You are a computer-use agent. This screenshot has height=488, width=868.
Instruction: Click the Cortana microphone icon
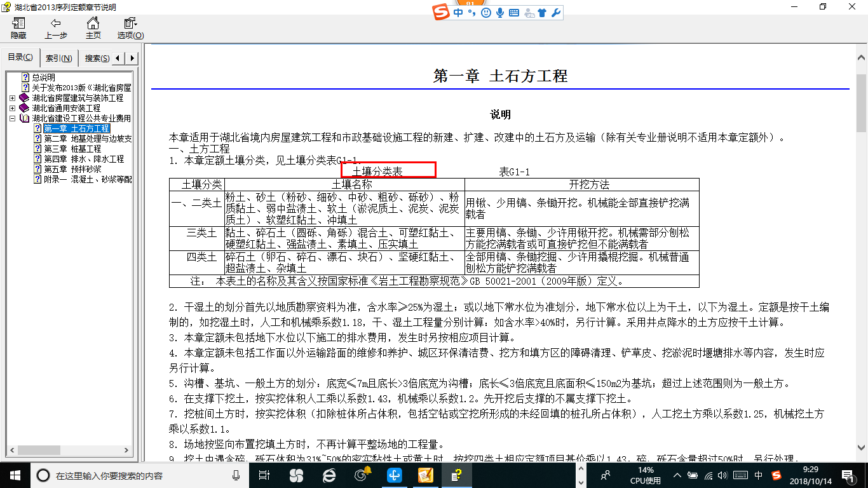(236, 475)
